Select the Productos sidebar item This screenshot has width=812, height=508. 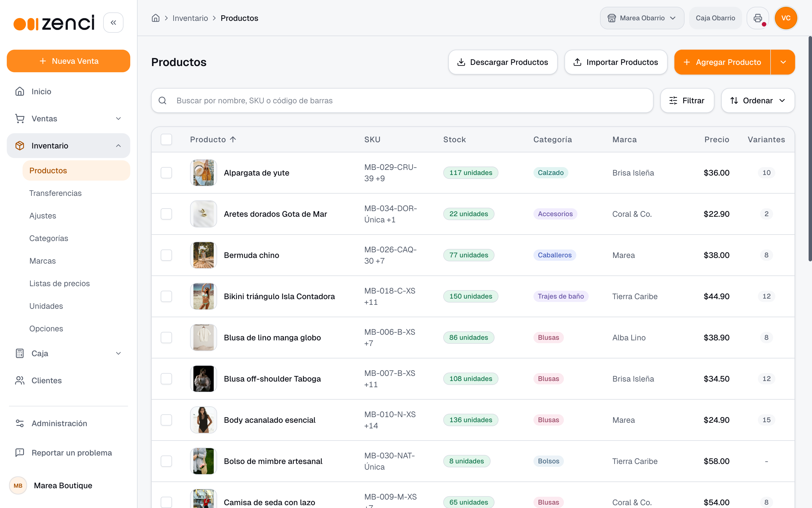click(x=76, y=170)
